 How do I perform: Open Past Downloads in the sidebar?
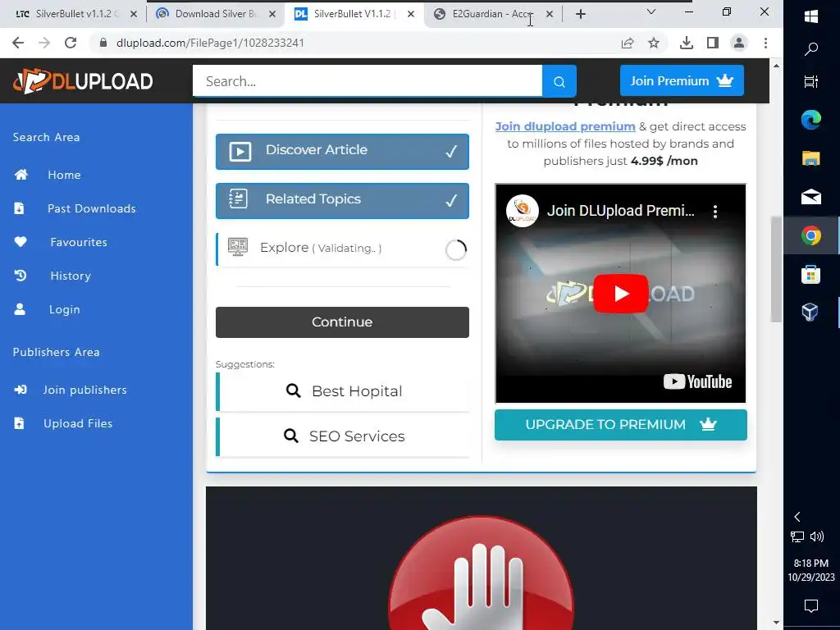[x=92, y=208]
